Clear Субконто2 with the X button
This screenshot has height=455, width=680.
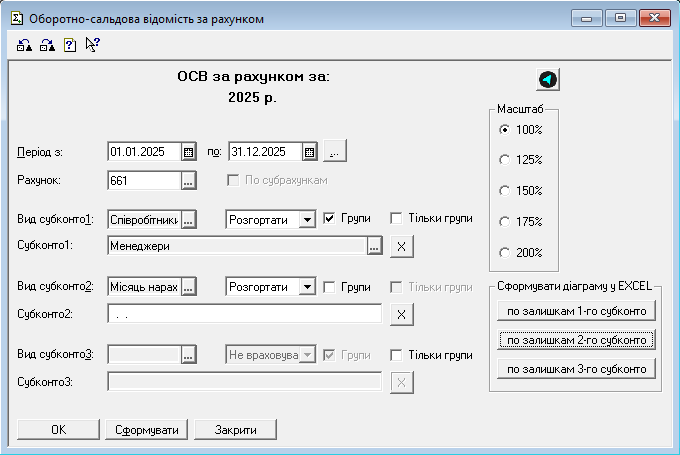tap(399, 315)
